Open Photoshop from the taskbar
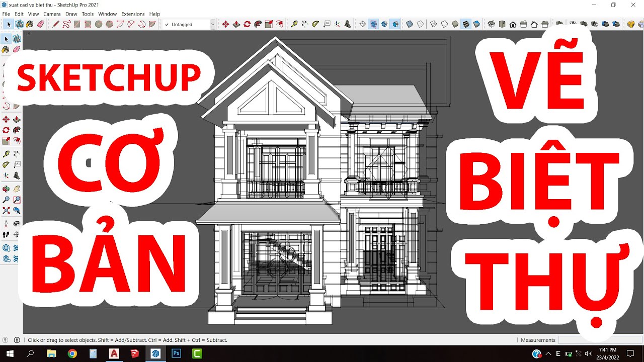 tap(176, 353)
